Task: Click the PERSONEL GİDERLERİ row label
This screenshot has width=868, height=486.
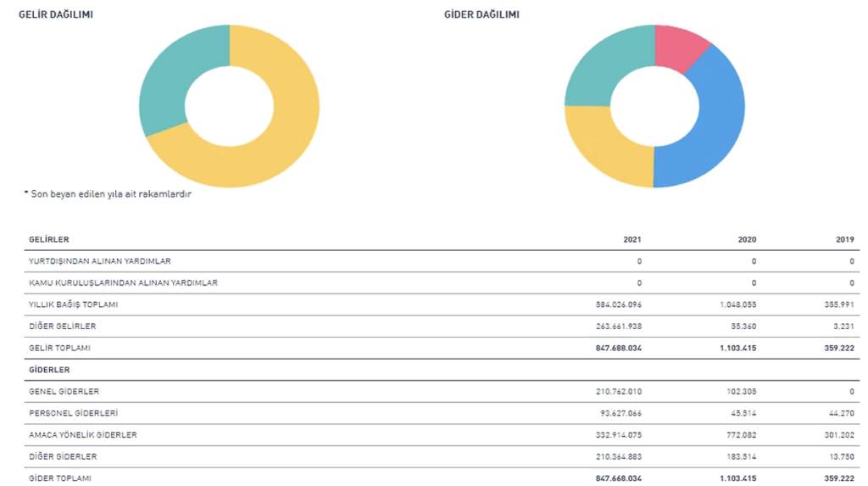Action: click(x=73, y=413)
